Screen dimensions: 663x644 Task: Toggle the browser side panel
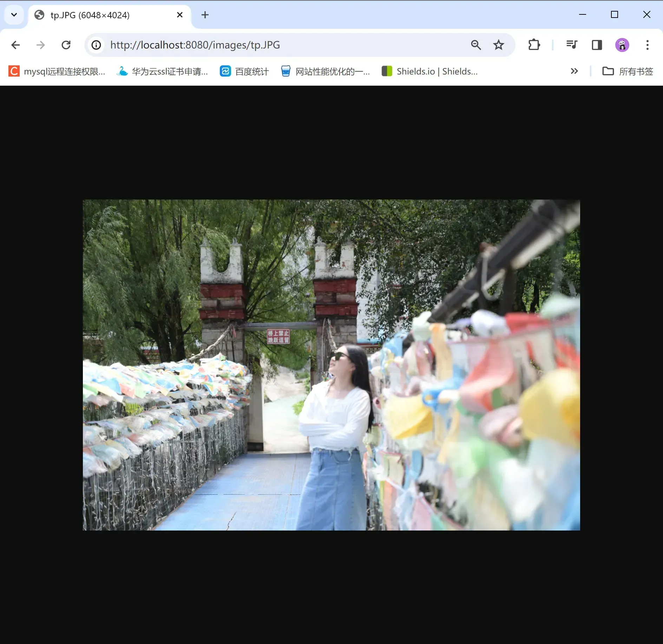point(597,45)
